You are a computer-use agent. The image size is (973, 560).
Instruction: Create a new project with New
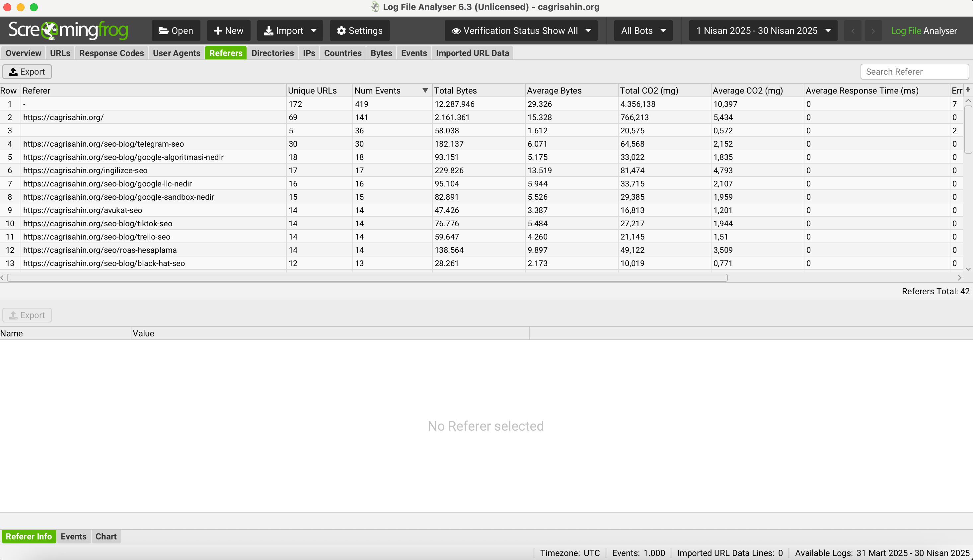229,31
